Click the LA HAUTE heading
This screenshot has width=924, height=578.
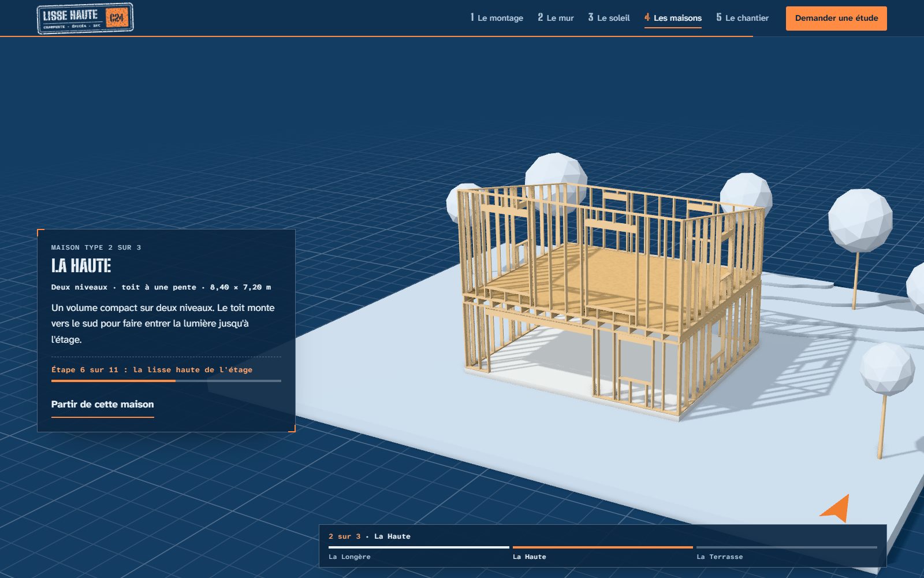(81, 266)
